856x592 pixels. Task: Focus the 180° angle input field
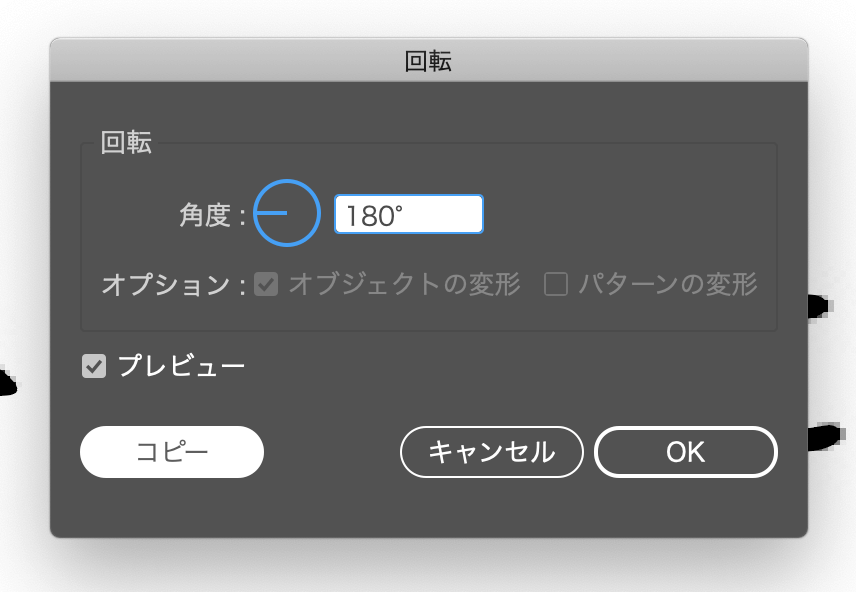409,214
